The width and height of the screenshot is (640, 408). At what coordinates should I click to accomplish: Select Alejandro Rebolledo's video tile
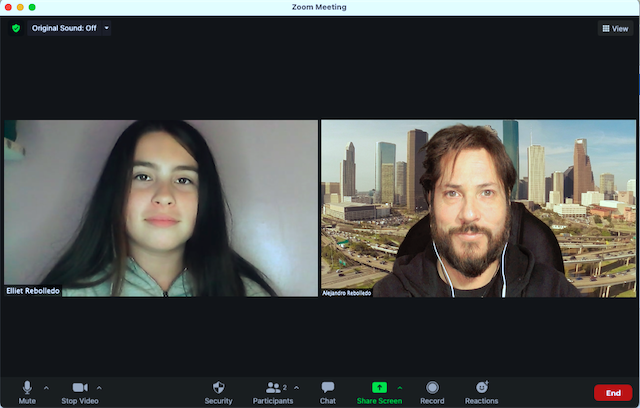(478, 208)
